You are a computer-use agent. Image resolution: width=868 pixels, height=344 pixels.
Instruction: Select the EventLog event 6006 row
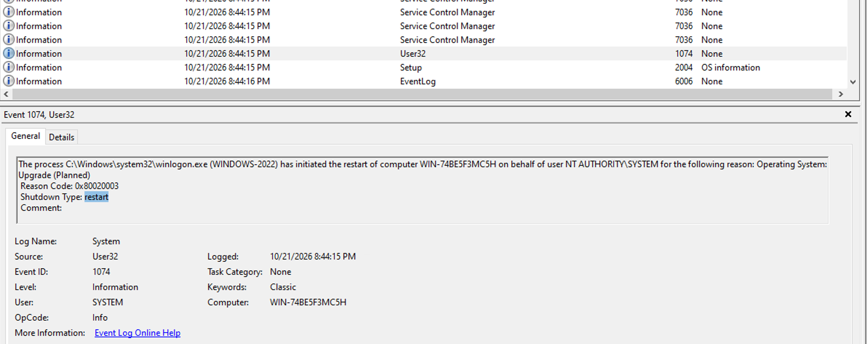[x=424, y=81]
